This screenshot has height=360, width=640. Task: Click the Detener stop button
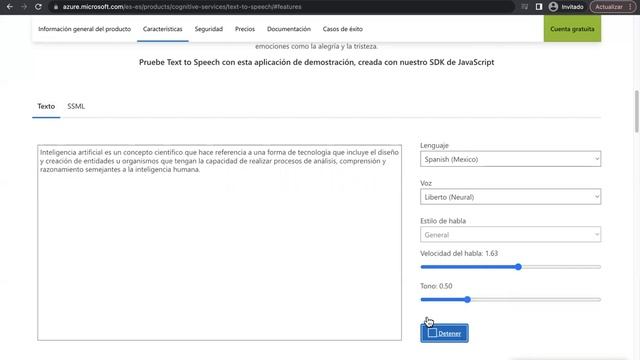pos(444,333)
